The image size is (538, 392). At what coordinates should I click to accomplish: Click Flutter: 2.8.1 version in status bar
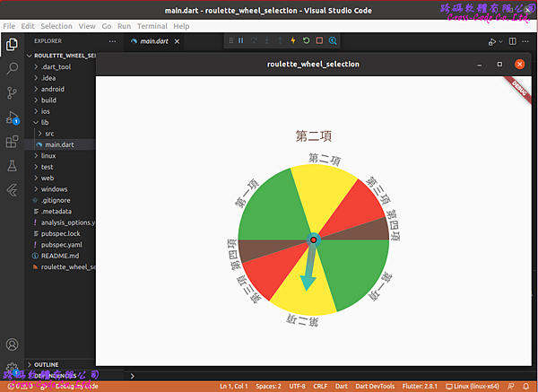pyautogui.click(x=420, y=387)
